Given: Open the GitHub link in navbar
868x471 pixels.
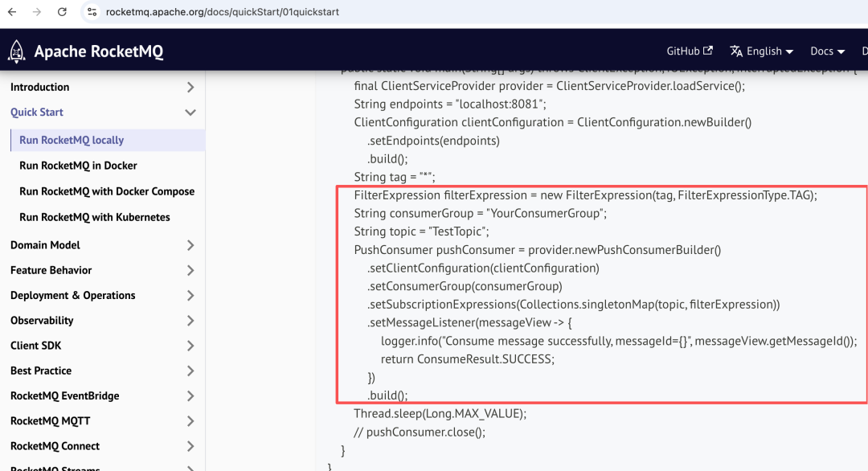Looking at the screenshot, I should coord(690,51).
